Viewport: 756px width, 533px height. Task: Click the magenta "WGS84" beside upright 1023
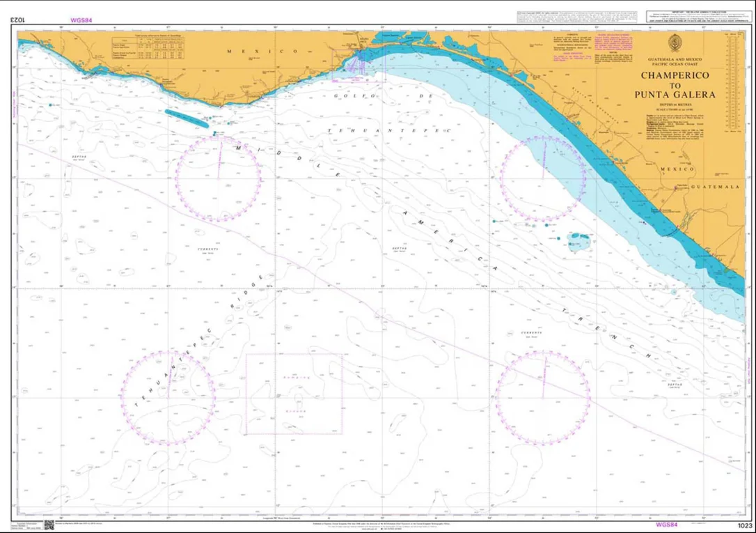click(x=667, y=525)
